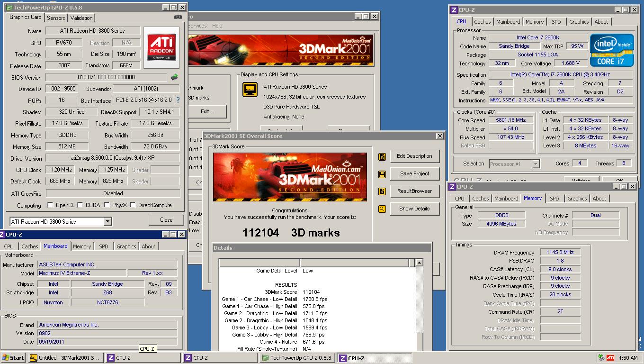Click the GPU-Z screenshot camera icon

click(178, 17)
